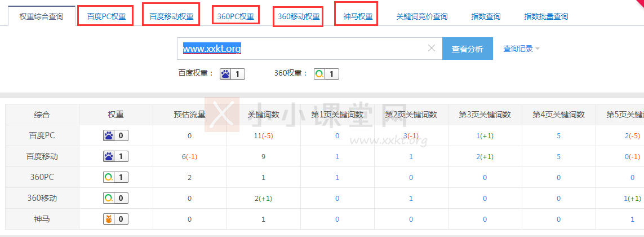Image resolution: width=644 pixels, height=237 pixels.
Task: Click the 360 weight badge under search box
Action: click(327, 74)
